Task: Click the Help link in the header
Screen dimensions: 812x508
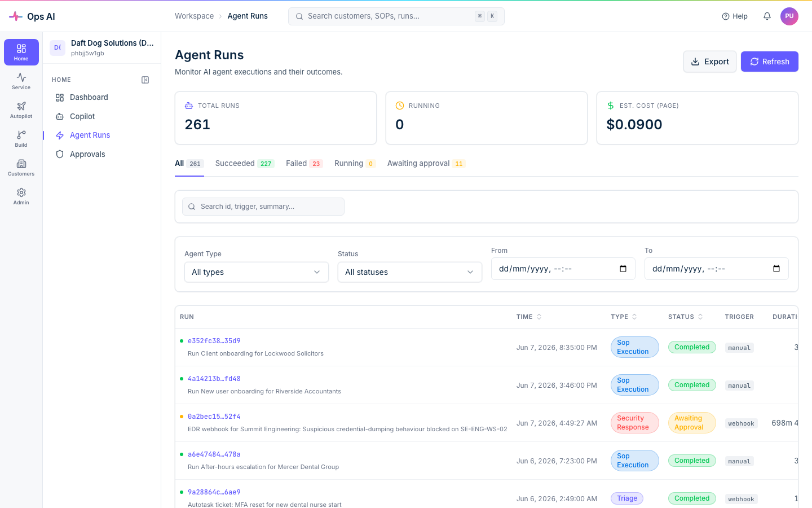Action: tap(735, 16)
